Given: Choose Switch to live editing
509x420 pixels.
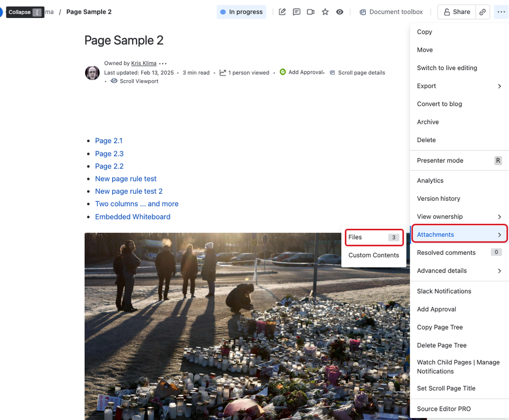Looking at the screenshot, I should [459, 68].
